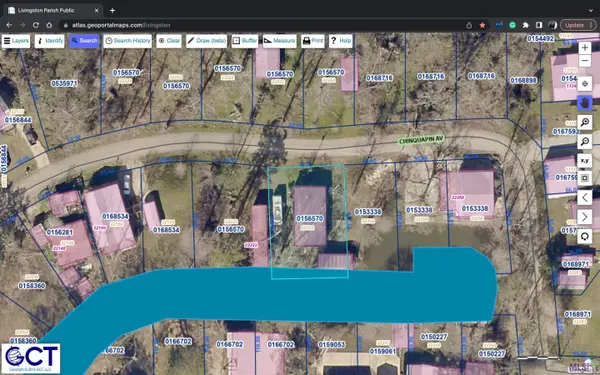Screen dimensions: 600x375
Task: Zoom out with the minus button
Action: pos(585,61)
